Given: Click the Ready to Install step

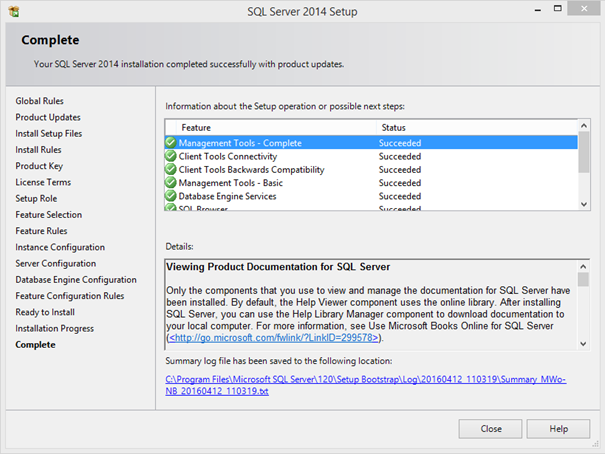Looking at the screenshot, I should point(45,312).
